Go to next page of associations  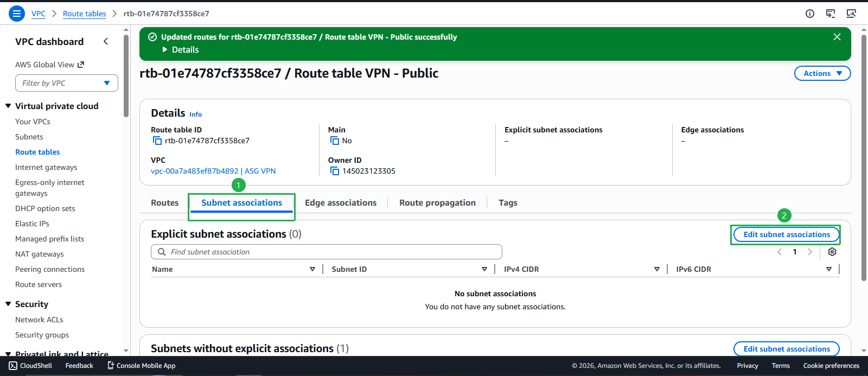pos(810,252)
